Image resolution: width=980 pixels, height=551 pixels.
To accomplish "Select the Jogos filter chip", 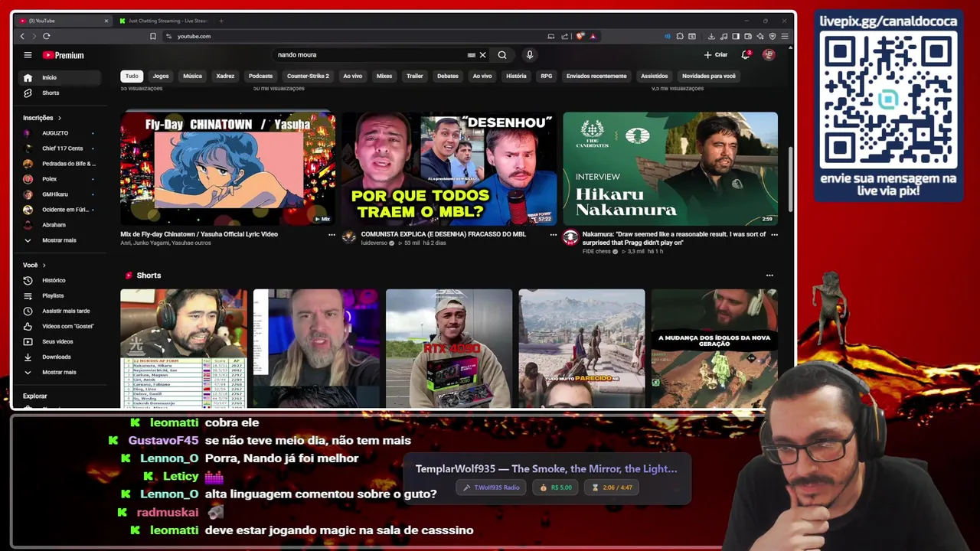I will coord(161,76).
